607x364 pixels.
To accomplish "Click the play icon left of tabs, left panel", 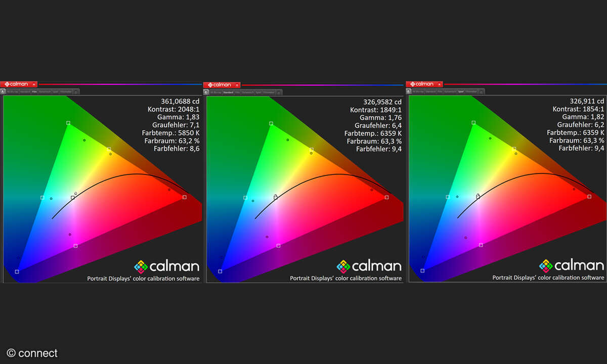I will (x=3, y=92).
